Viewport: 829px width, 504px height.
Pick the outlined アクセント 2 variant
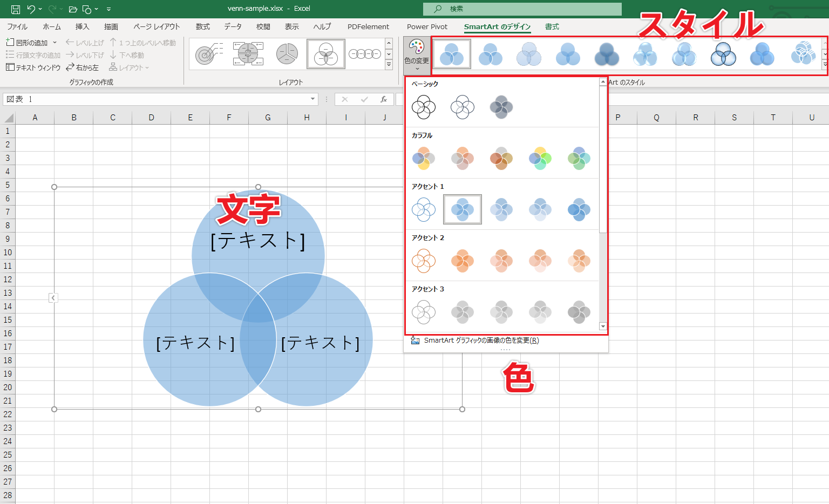click(x=423, y=261)
